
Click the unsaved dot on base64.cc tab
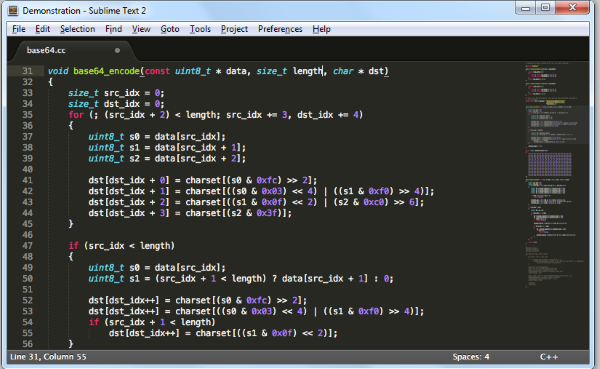point(117,51)
